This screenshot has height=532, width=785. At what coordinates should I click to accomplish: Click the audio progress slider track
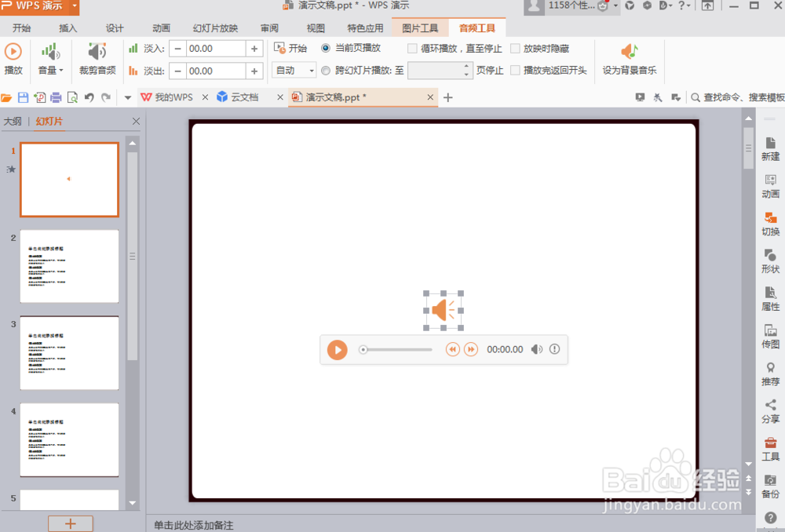click(x=396, y=349)
